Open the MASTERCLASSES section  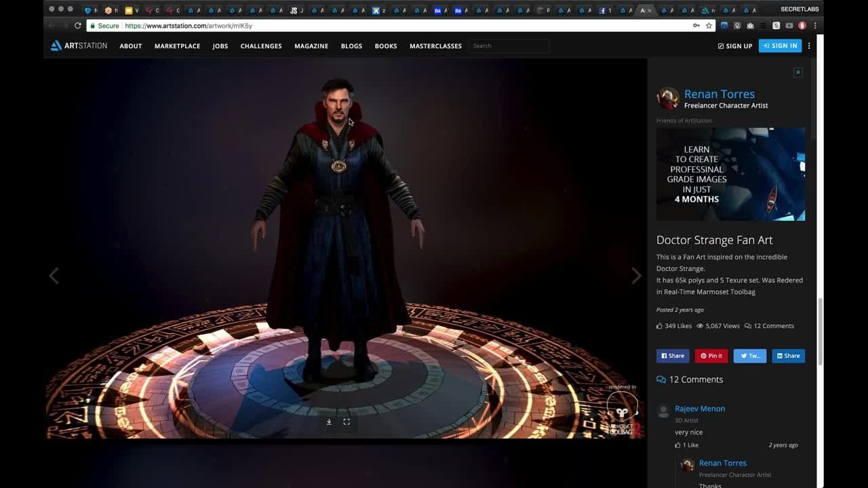pyautogui.click(x=435, y=46)
